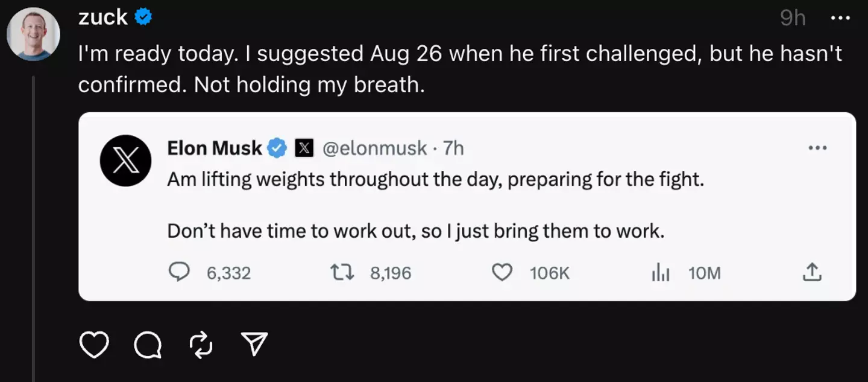
Task: Click Elon Musk's verified checkmark badge
Action: click(x=277, y=148)
